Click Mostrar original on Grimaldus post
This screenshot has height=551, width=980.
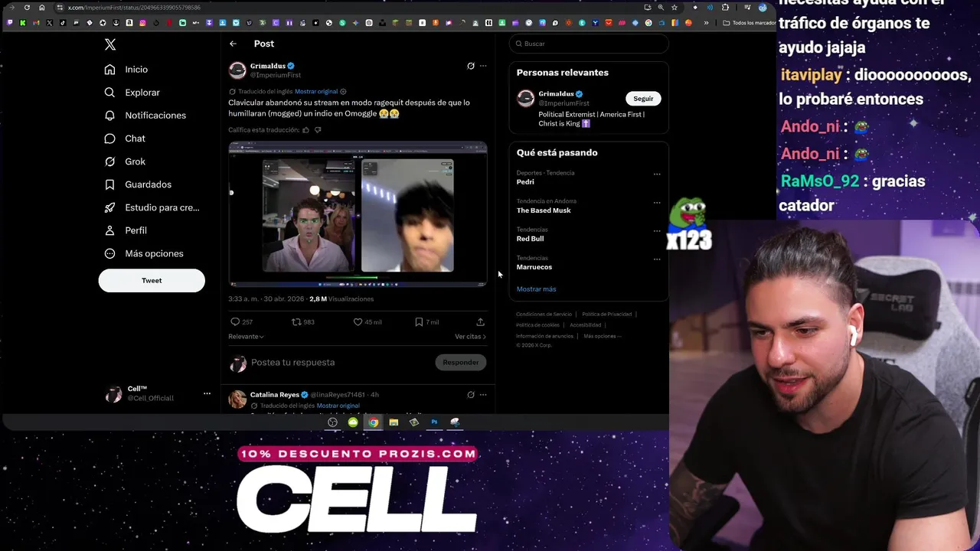point(316,91)
